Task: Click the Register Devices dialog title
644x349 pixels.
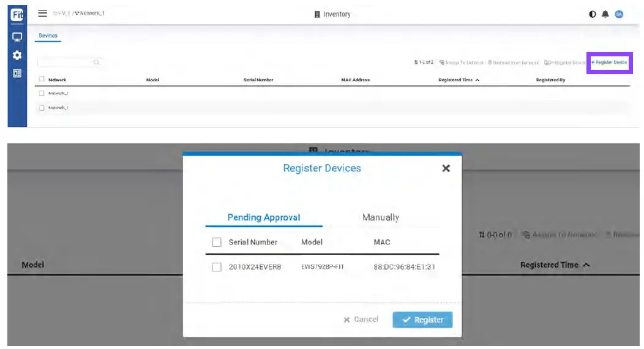Action: pos(322,168)
